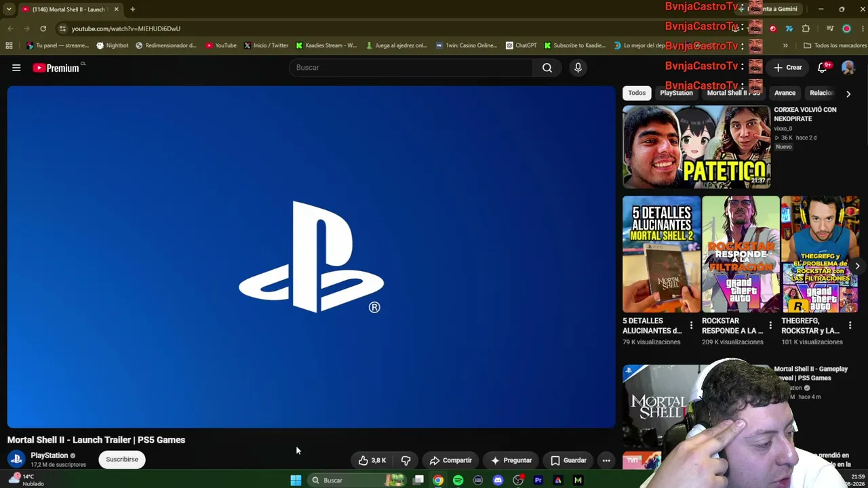Screen dimensions: 868x488
Task: Start voice search with the microphone icon
Action: 578,68
